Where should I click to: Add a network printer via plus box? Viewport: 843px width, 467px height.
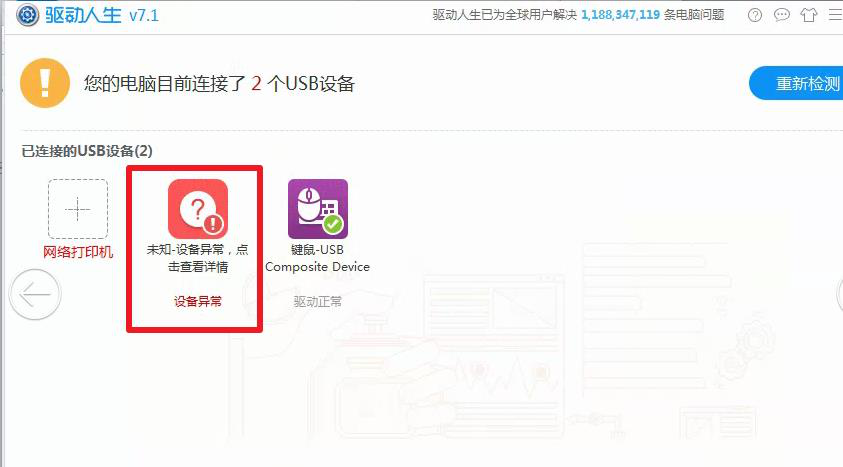tap(78, 209)
